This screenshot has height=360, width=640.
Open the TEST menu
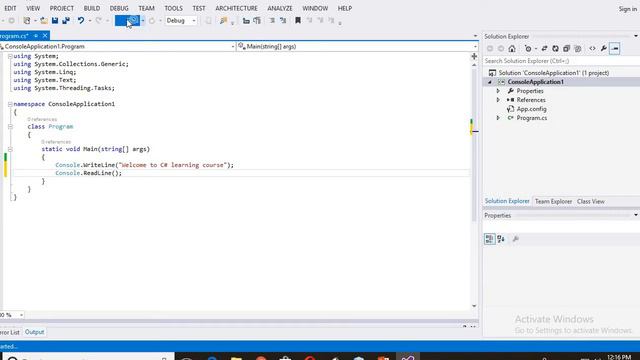point(199,8)
